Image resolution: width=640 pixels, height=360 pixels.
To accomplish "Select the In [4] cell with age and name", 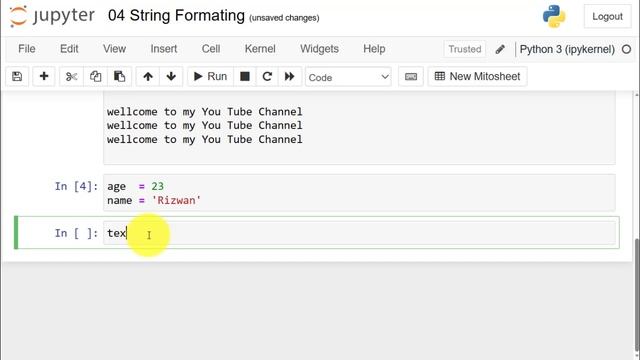I will coord(359,193).
